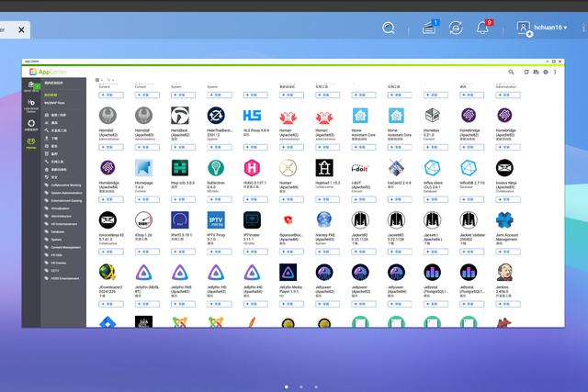Install the Homebox app

coord(435,147)
